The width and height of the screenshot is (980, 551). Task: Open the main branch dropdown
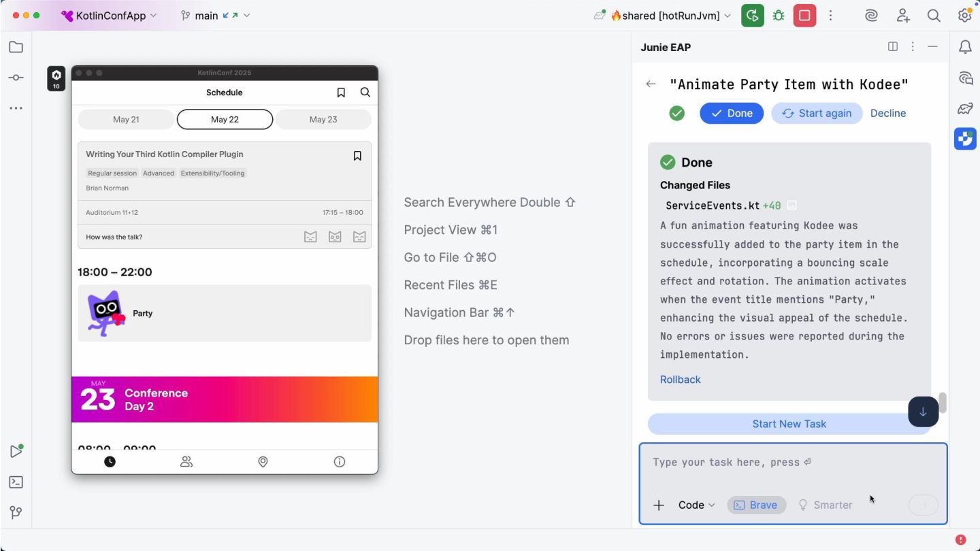(215, 16)
